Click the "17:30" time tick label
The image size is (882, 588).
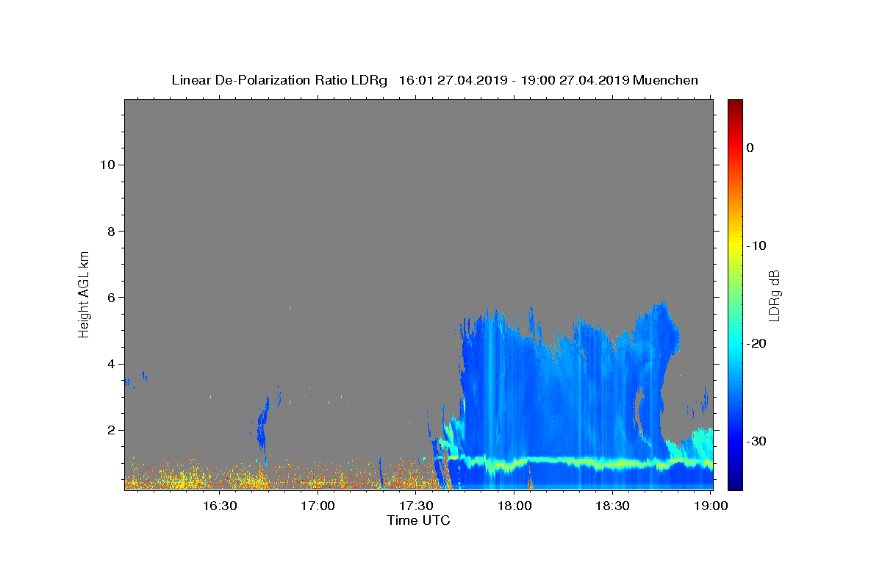click(x=416, y=506)
